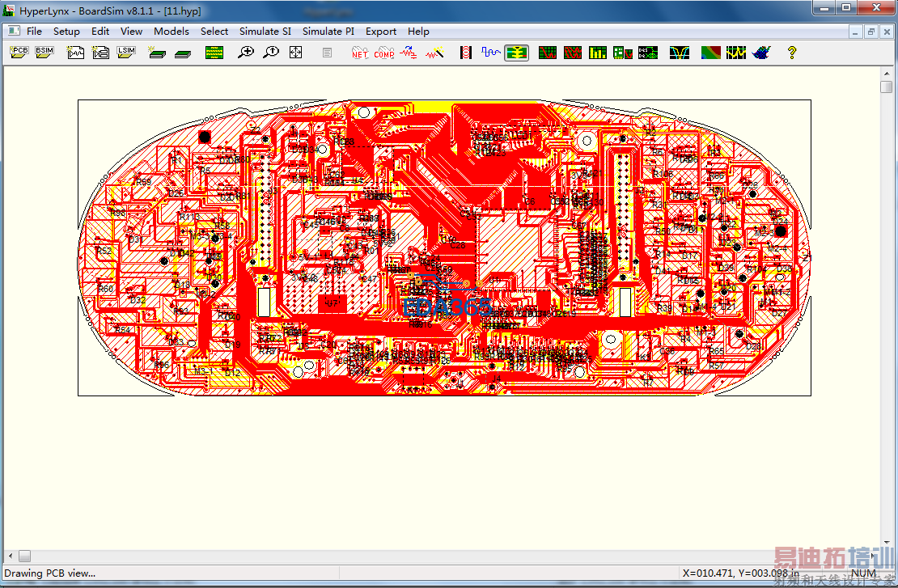Click the zoom out magnifier icon
This screenshot has width=898, height=588.
point(271,53)
